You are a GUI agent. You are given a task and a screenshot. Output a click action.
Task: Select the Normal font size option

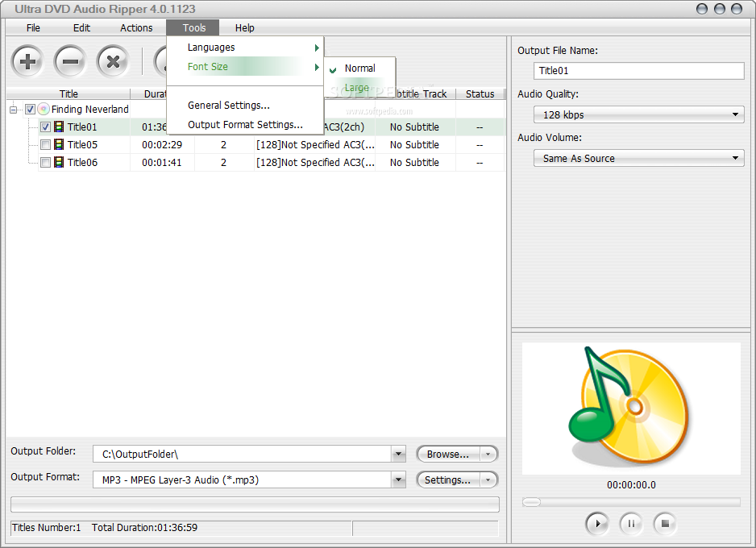pyautogui.click(x=359, y=68)
